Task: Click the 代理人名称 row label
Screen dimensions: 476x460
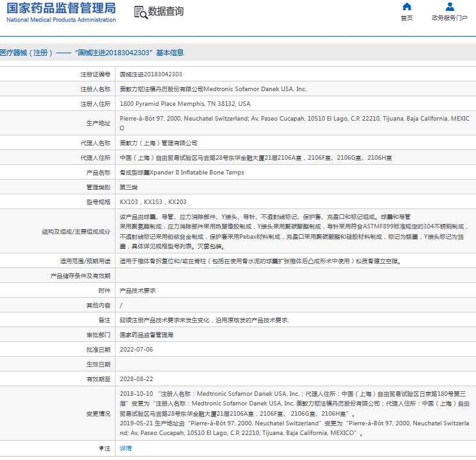Action: tap(96, 143)
